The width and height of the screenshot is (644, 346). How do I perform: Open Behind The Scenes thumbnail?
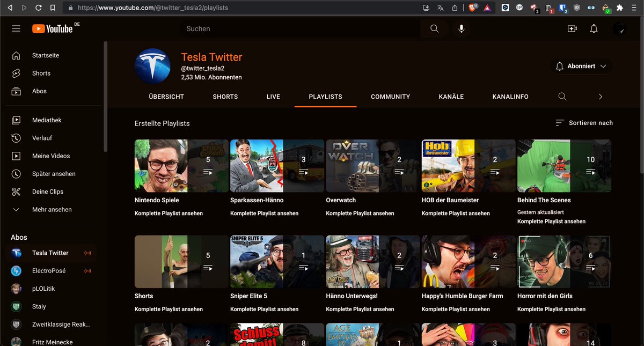(564, 166)
